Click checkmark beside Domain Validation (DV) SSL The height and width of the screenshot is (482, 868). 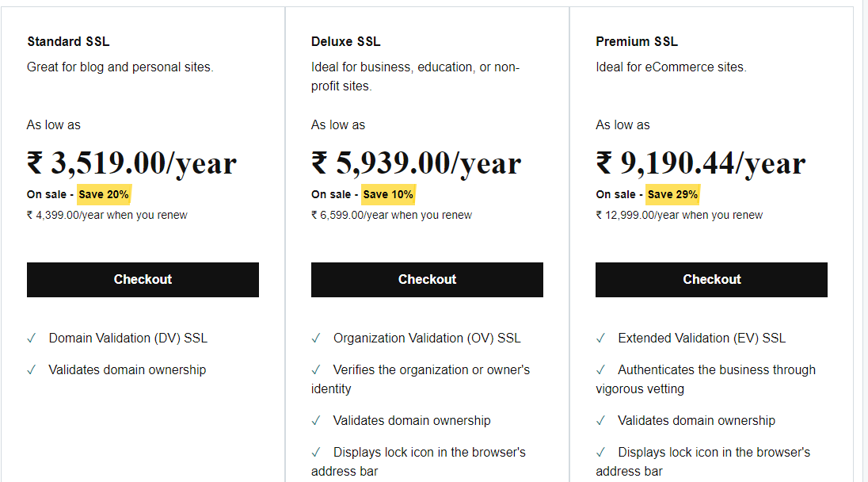click(x=32, y=339)
